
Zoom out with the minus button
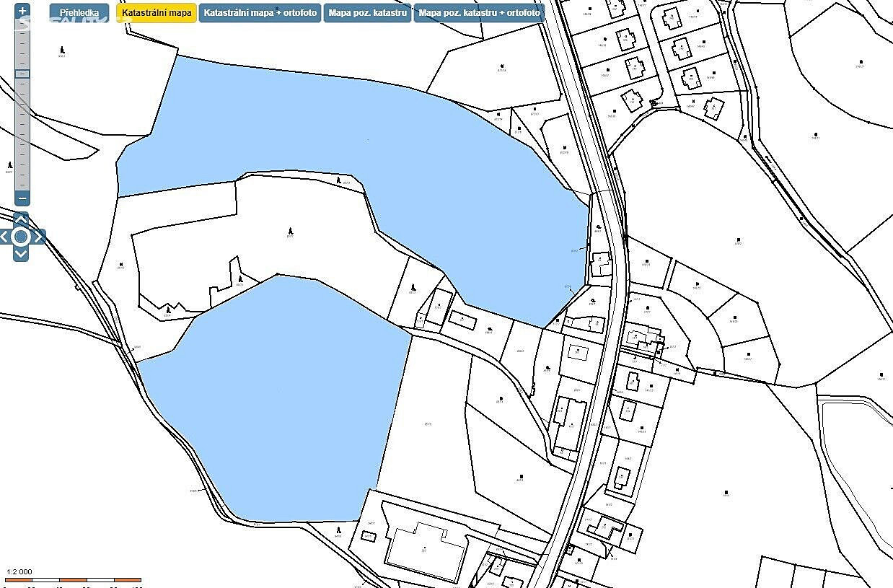click(x=22, y=198)
